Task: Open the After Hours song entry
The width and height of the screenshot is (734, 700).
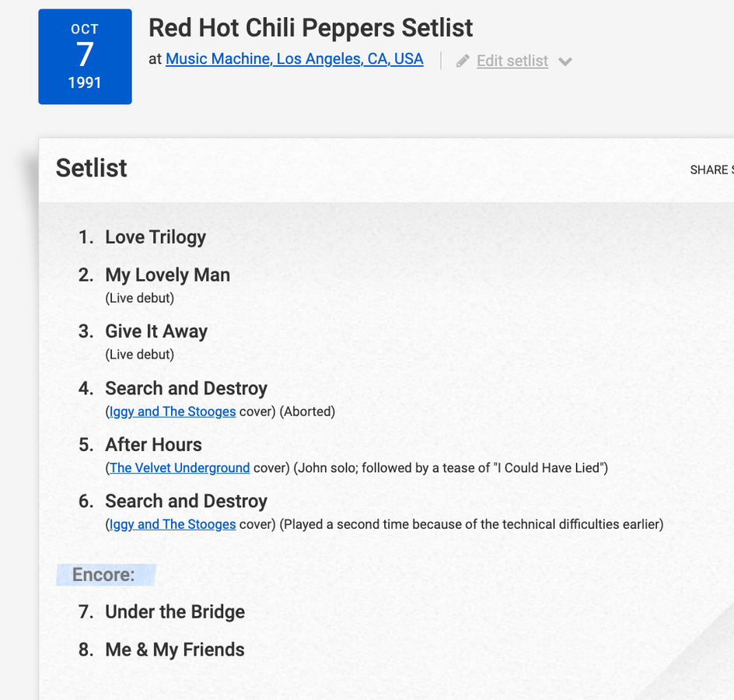Action: (x=153, y=445)
